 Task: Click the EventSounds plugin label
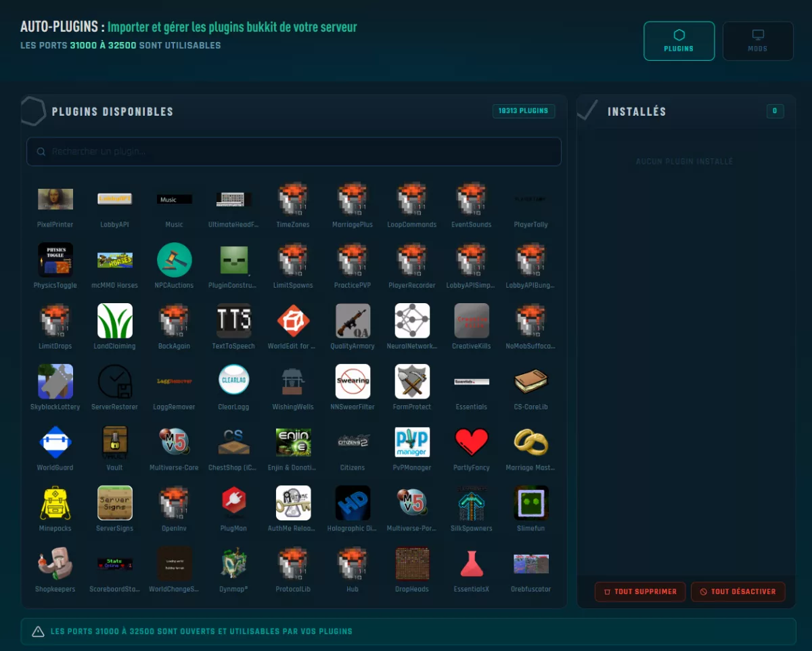point(472,225)
